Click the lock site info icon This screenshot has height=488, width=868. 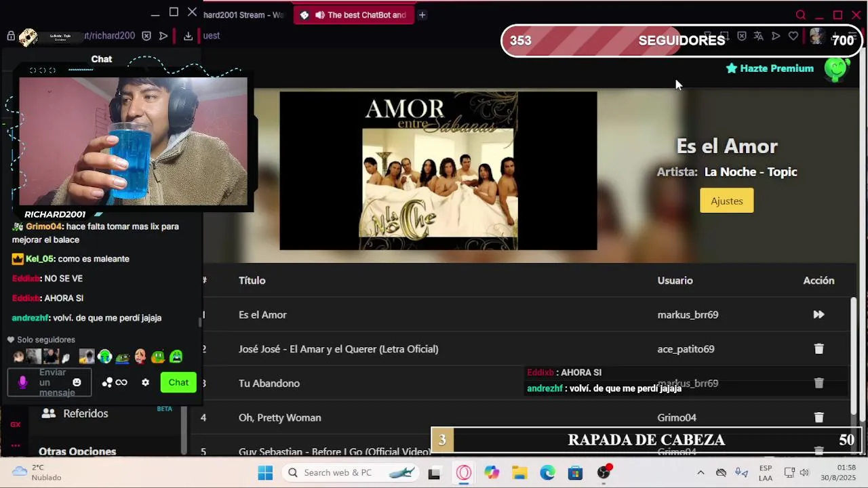point(11,36)
